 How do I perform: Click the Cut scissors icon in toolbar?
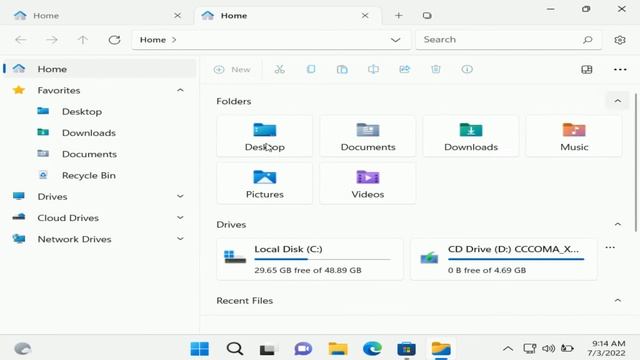(x=280, y=69)
